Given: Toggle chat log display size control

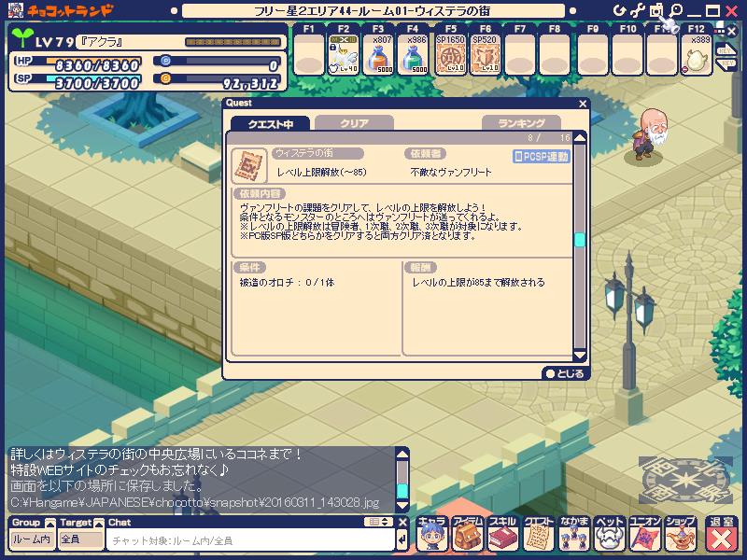Looking at the screenshot, I should 379,522.
